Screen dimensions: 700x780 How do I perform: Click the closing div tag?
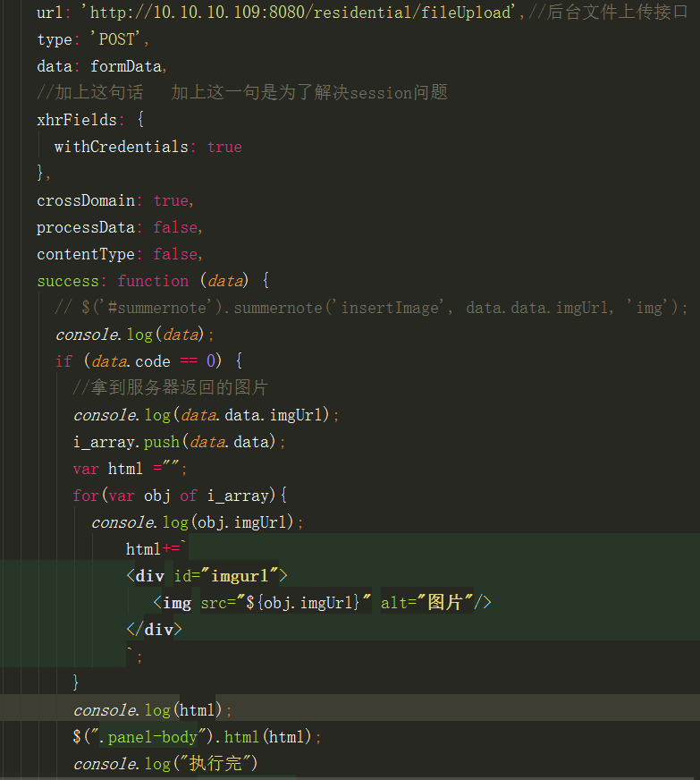pos(154,630)
